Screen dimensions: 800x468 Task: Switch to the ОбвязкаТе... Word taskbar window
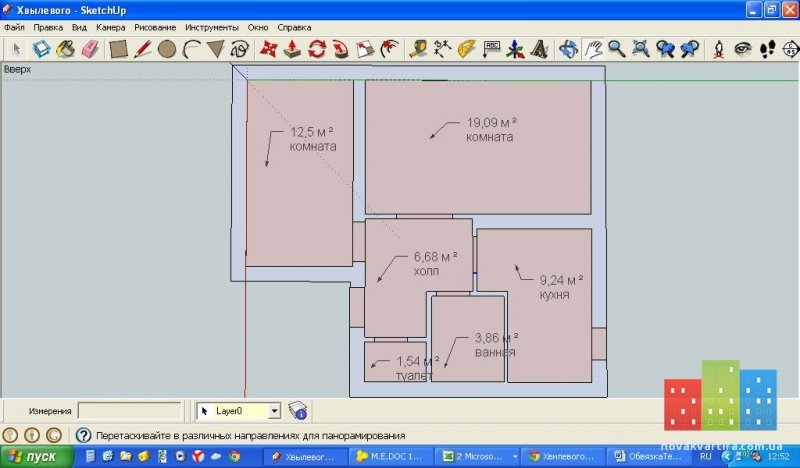[649, 457]
